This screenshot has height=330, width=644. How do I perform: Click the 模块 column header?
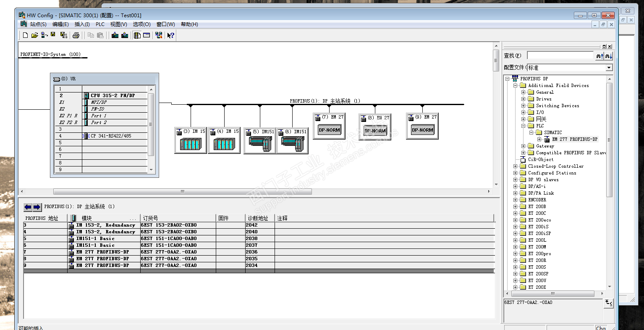point(104,218)
